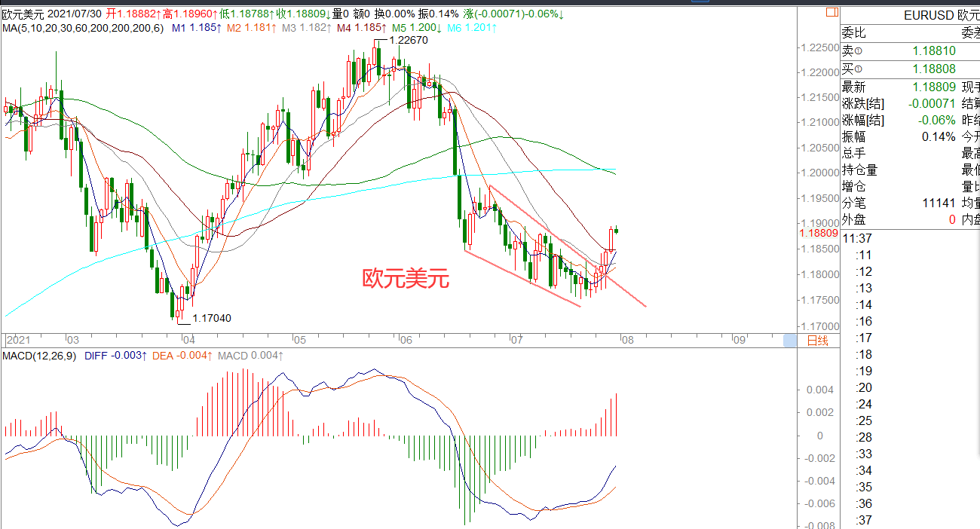Click the :28 entry in tick list

864,437
